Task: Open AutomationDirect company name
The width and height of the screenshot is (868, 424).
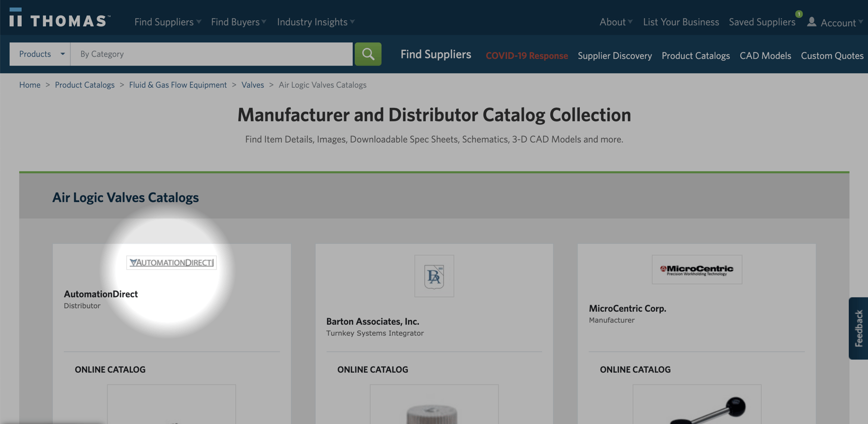Action: (x=101, y=294)
